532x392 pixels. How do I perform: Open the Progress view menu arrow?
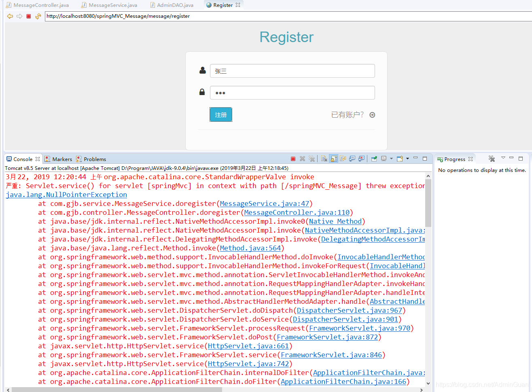(x=503, y=159)
